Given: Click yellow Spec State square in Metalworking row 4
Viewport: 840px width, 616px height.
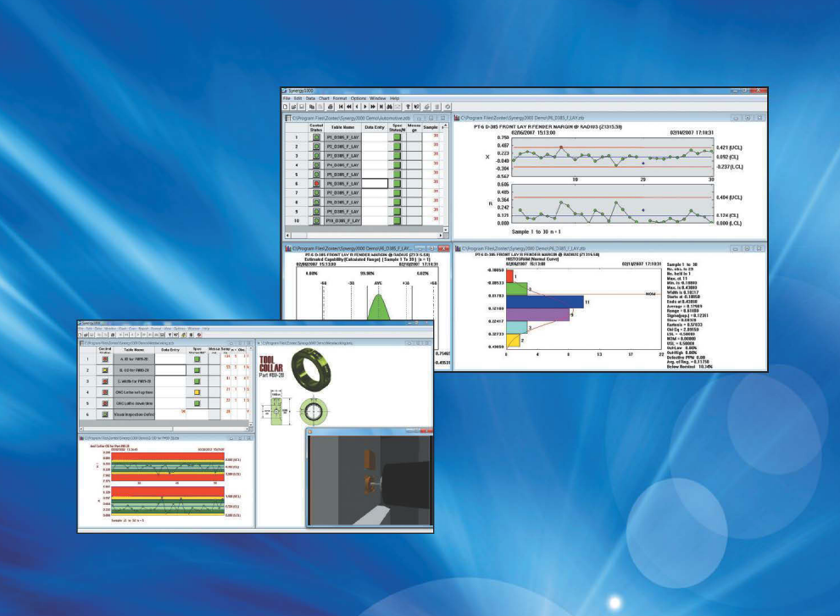Looking at the screenshot, I should (x=197, y=392).
